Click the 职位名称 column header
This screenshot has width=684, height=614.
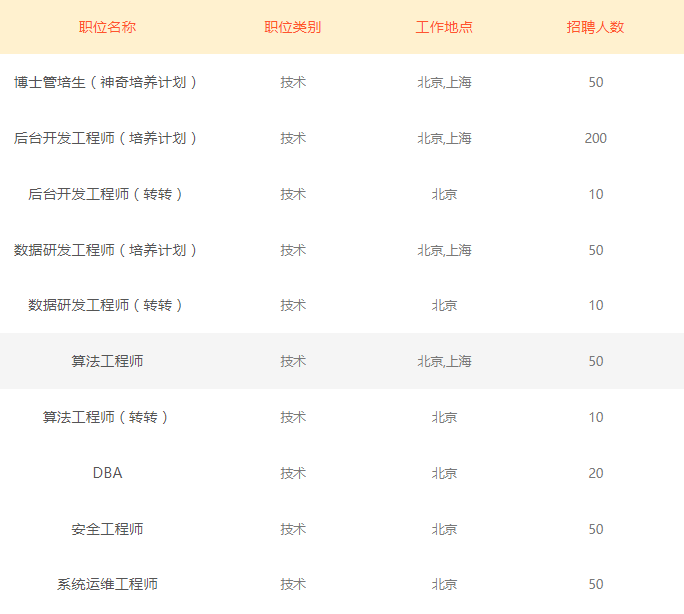tap(107, 27)
